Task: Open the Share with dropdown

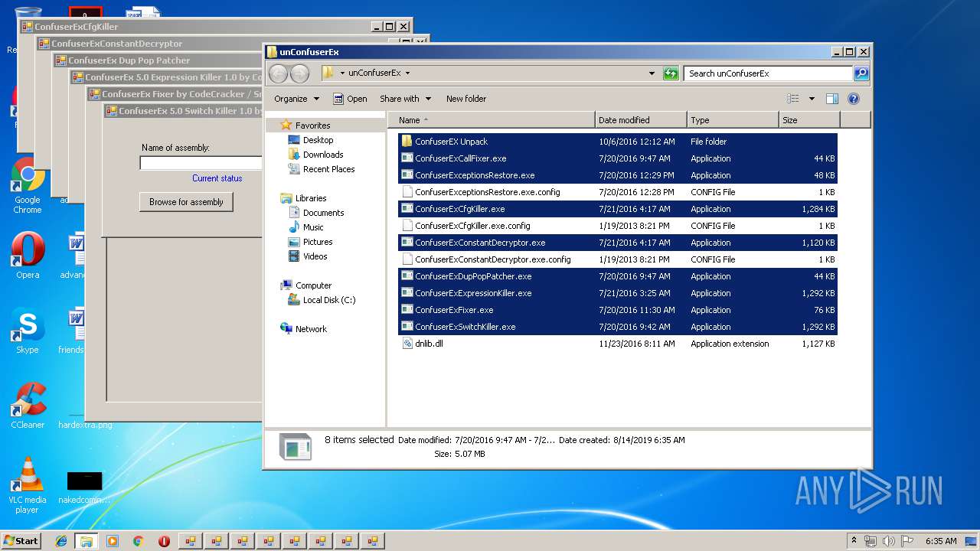Action: (x=406, y=99)
